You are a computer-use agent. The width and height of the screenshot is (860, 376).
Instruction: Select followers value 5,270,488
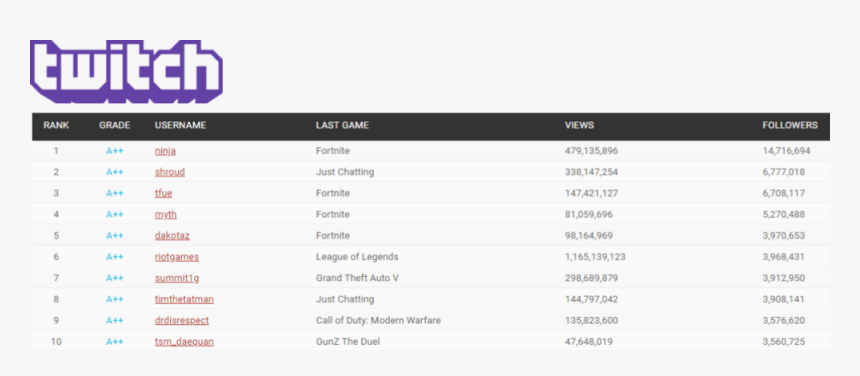pyautogui.click(x=784, y=214)
